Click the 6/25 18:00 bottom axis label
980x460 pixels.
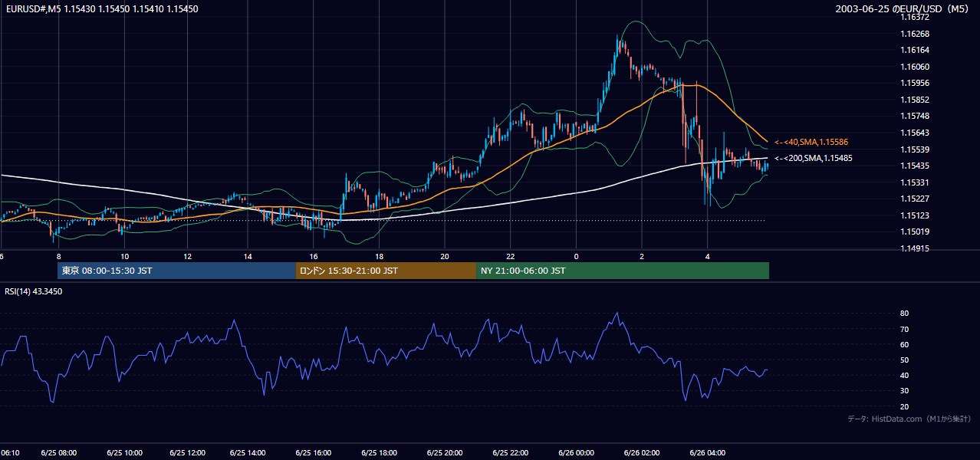(379, 452)
